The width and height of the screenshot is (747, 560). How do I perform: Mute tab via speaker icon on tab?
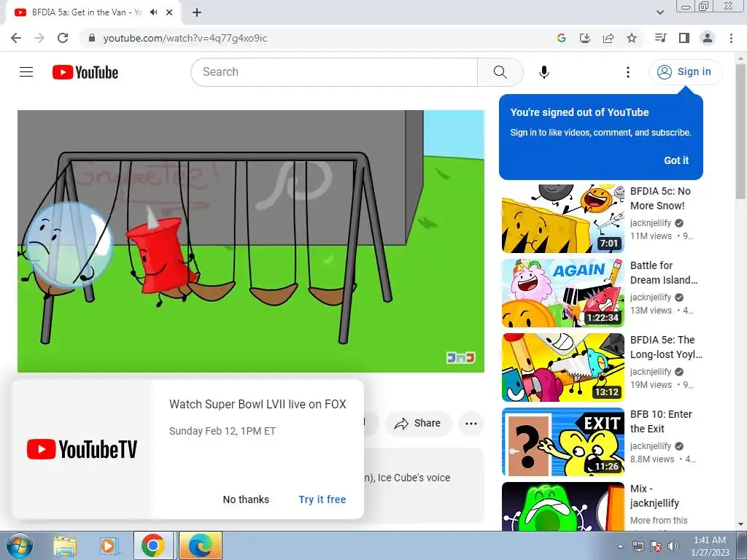tap(153, 12)
